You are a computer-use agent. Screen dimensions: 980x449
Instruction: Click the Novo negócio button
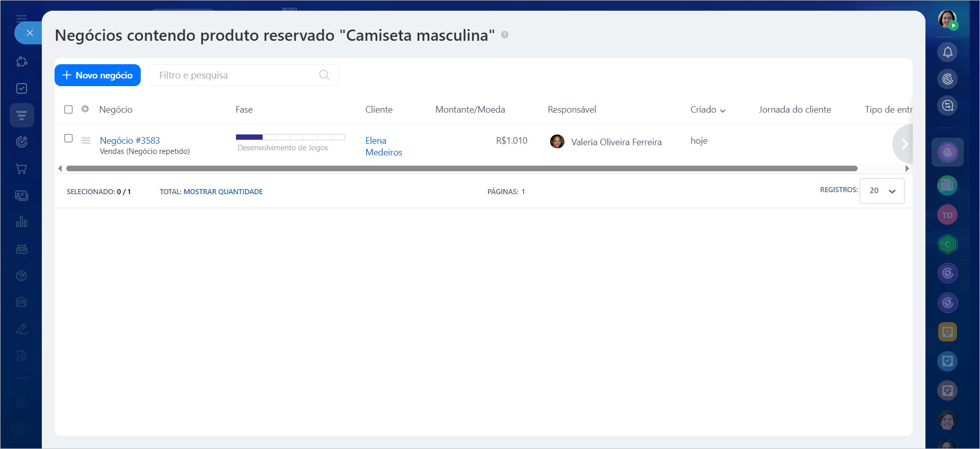coord(97,75)
